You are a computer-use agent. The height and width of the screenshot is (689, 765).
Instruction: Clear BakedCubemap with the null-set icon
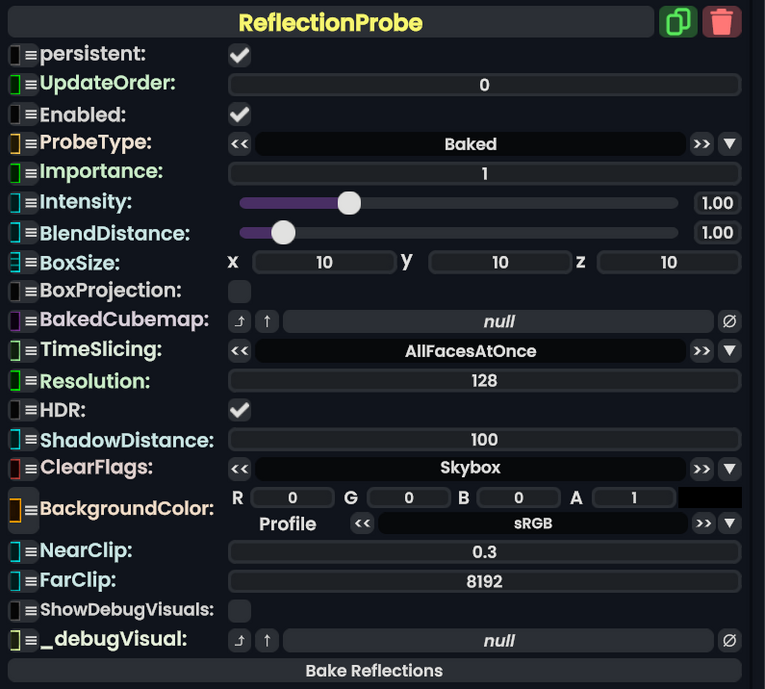(x=729, y=321)
